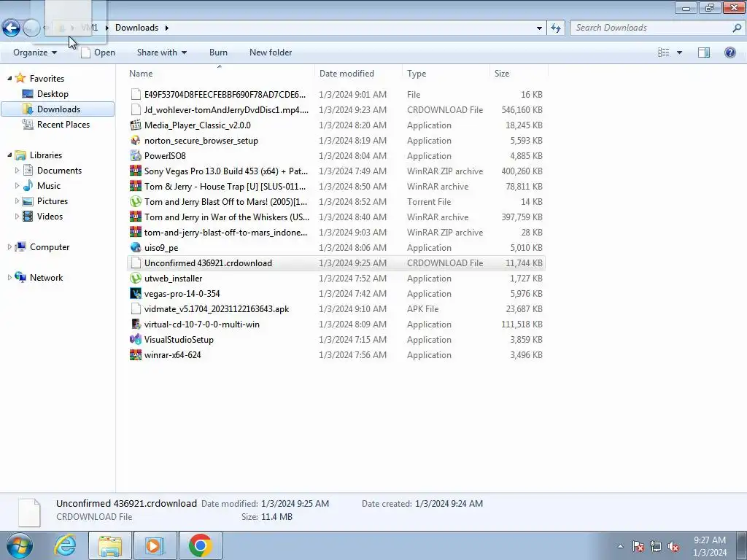
Task: Select the Network label in the sidebar
Action: tap(46, 278)
